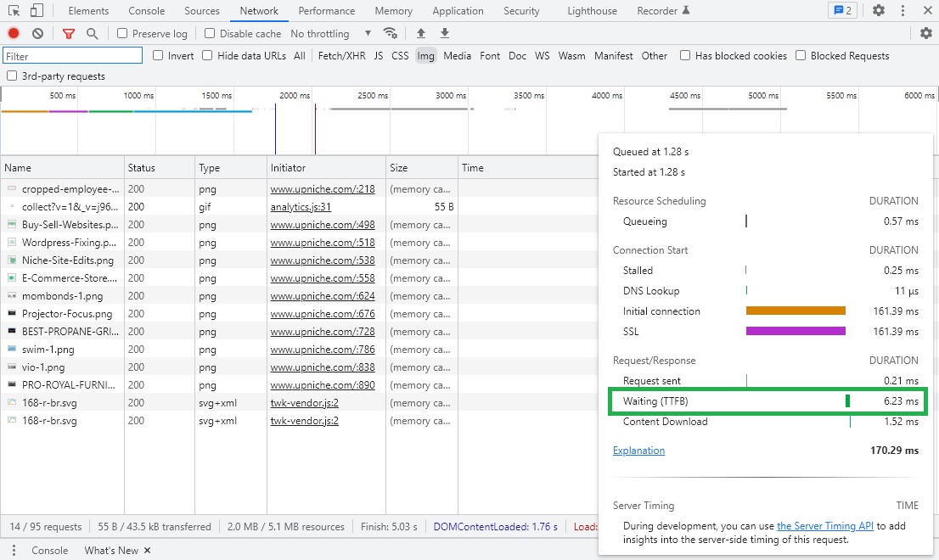
Task: Tick the Blocked Requests checkbox
Action: pos(801,56)
